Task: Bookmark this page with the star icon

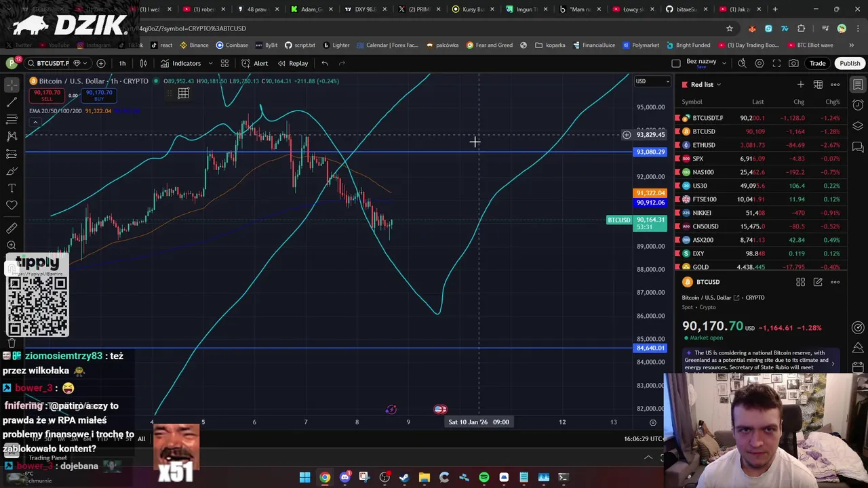Action: (730, 28)
